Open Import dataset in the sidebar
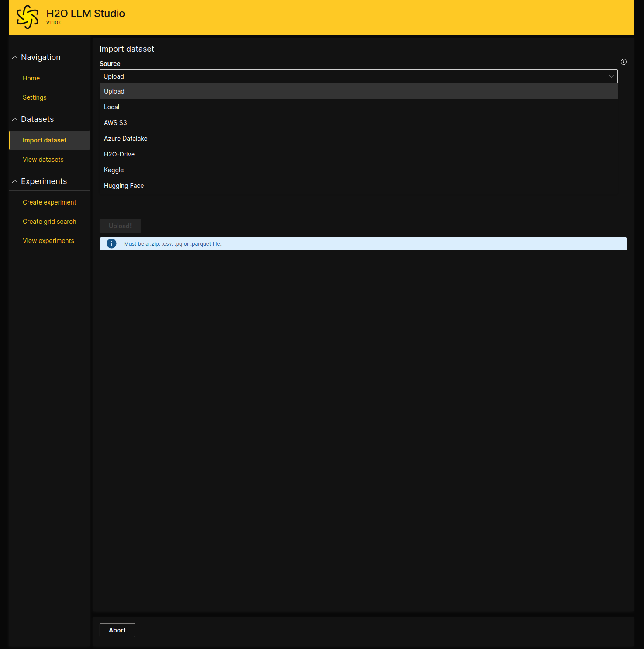 point(49,140)
